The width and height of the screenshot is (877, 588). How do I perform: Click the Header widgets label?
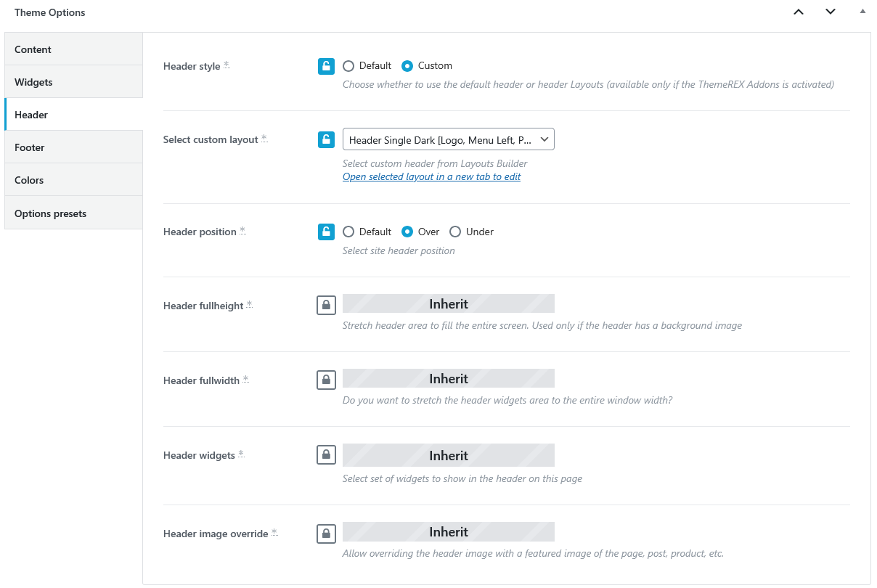[x=199, y=455]
